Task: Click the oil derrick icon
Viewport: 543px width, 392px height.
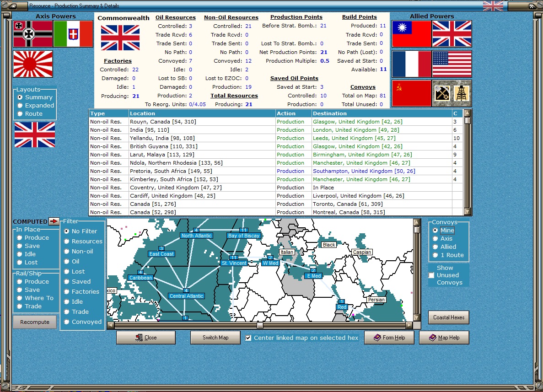Action: coord(462,93)
